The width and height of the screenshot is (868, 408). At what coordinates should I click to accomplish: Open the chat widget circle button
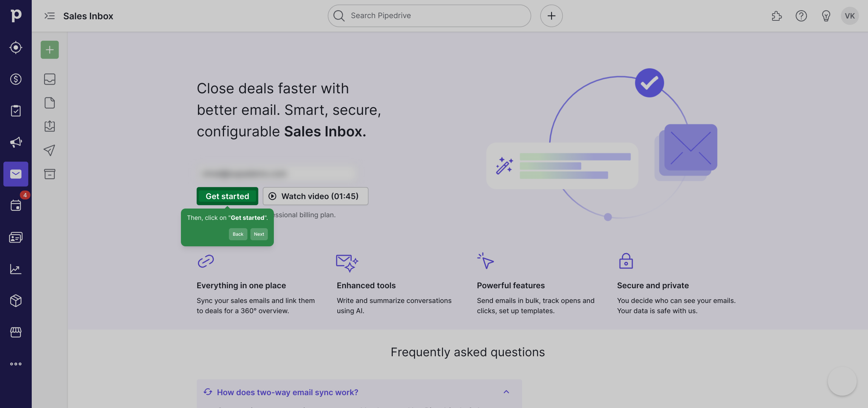pyautogui.click(x=842, y=382)
